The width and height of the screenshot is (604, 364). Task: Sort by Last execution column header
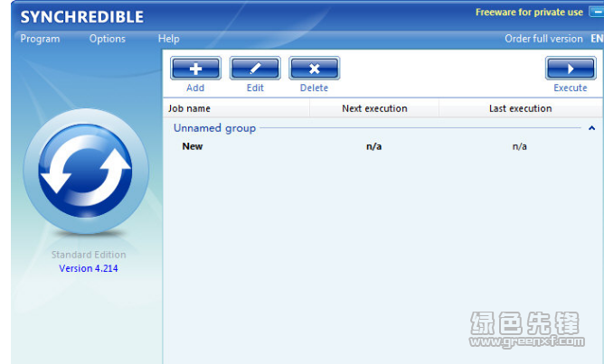tap(521, 108)
